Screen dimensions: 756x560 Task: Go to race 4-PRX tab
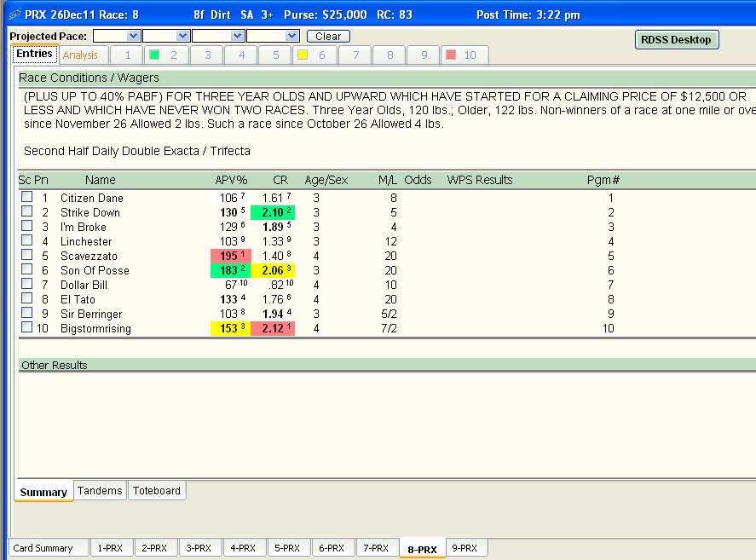click(243, 548)
